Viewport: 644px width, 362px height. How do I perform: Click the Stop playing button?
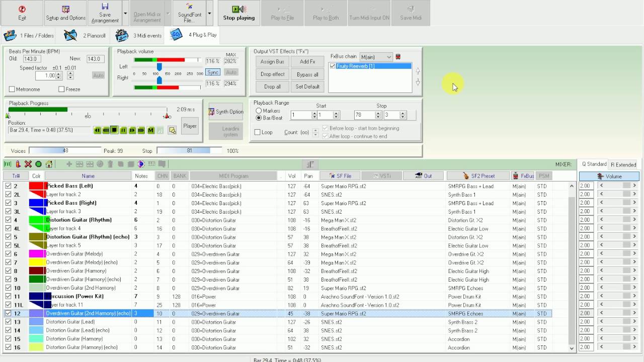click(x=239, y=13)
